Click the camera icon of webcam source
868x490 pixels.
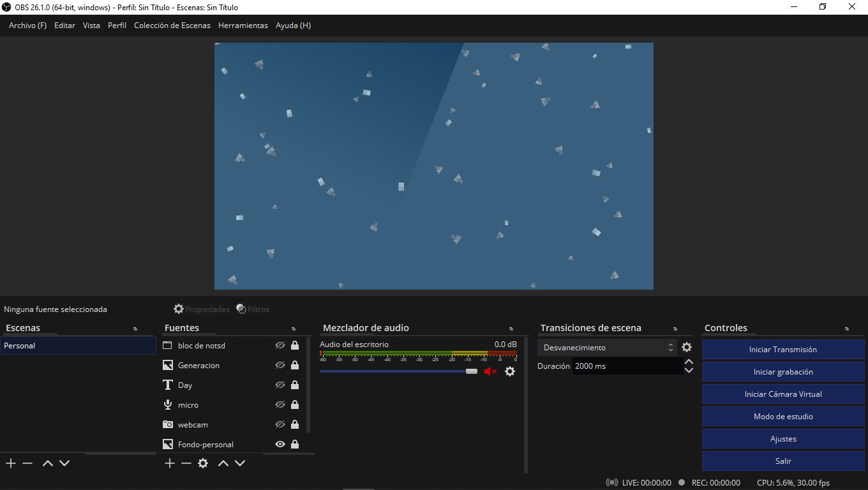point(168,424)
